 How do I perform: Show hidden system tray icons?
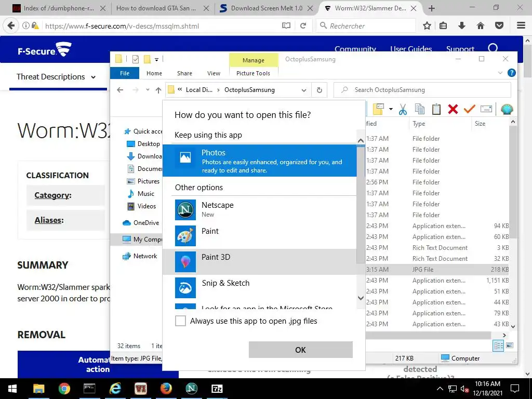click(440, 389)
